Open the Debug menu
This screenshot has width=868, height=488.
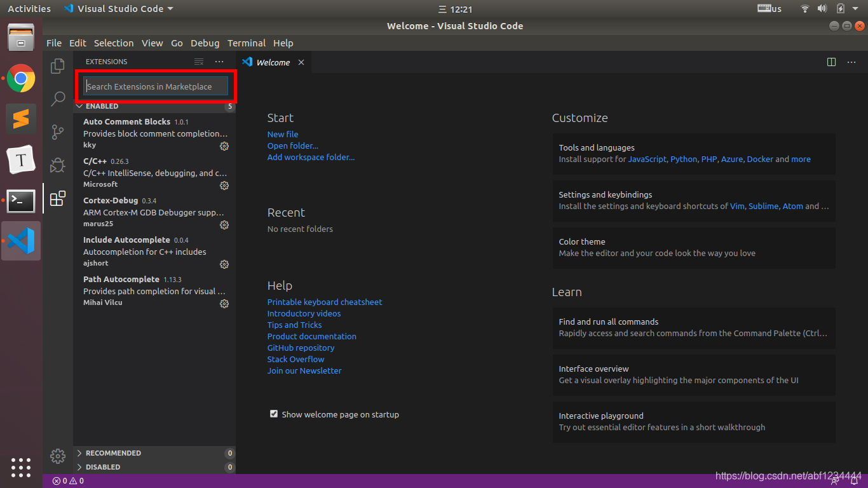pos(205,43)
